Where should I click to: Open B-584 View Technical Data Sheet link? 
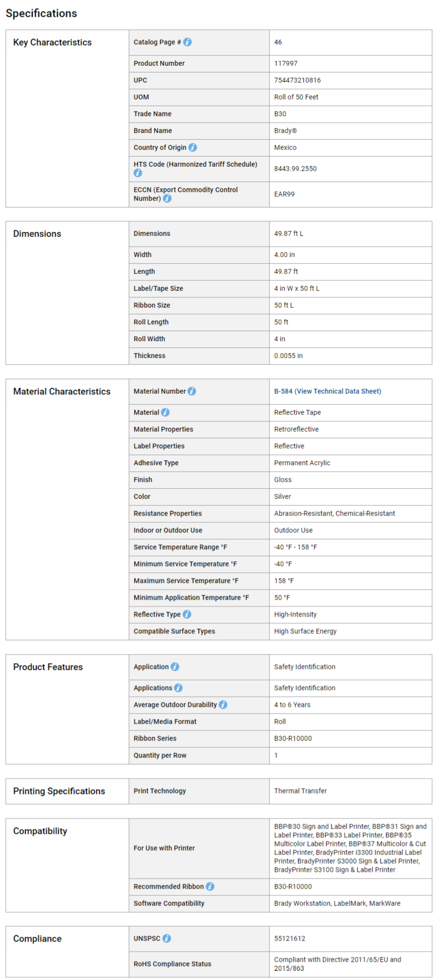[327, 391]
